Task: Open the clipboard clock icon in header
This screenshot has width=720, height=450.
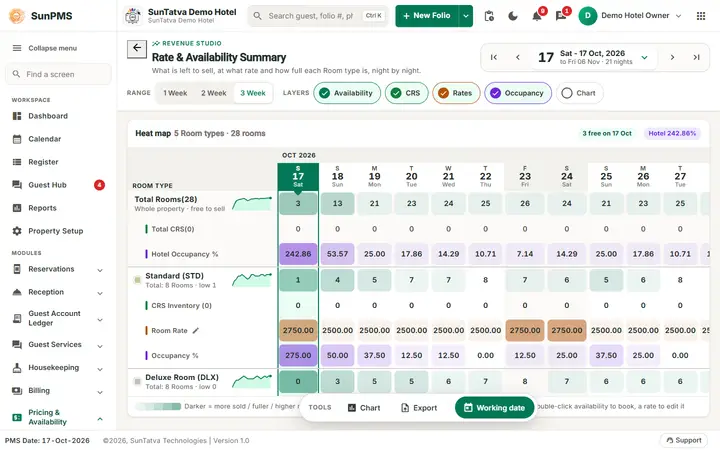Action: [489, 16]
